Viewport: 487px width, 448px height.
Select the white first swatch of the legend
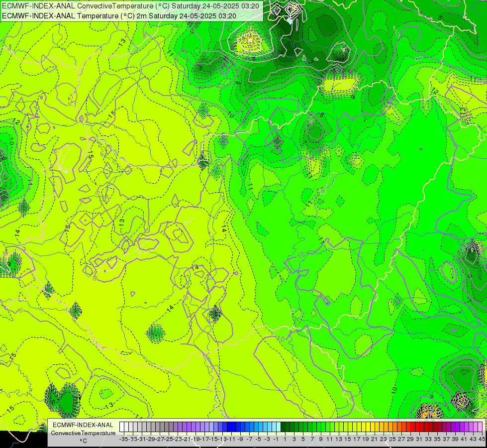122,427
